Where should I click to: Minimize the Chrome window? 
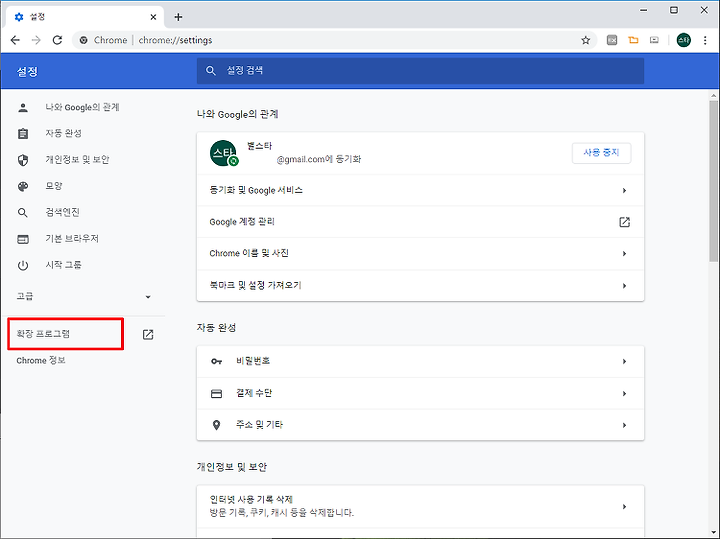tap(643, 10)
